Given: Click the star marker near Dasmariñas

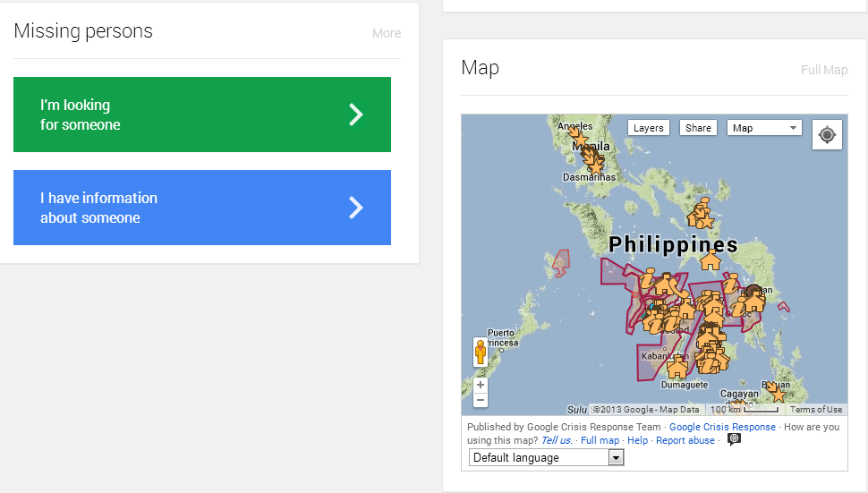Looking at the screenshot, I should (x=595, y=165).
